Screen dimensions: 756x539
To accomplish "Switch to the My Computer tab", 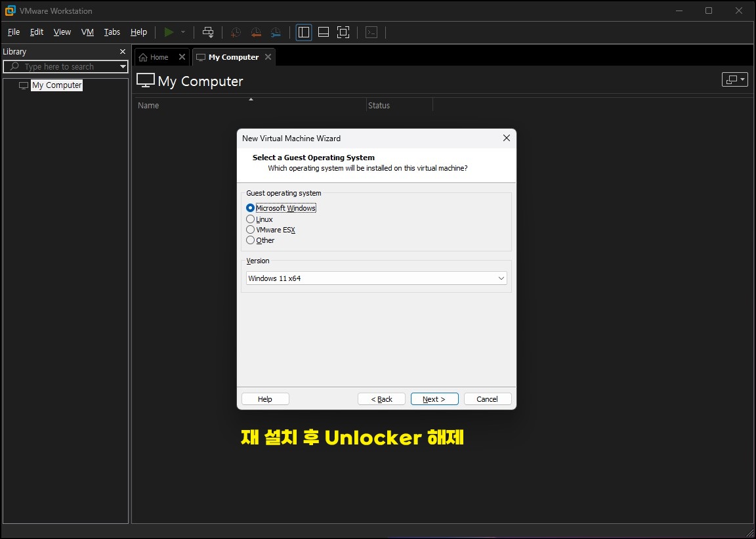I will [x=234, y=57].
